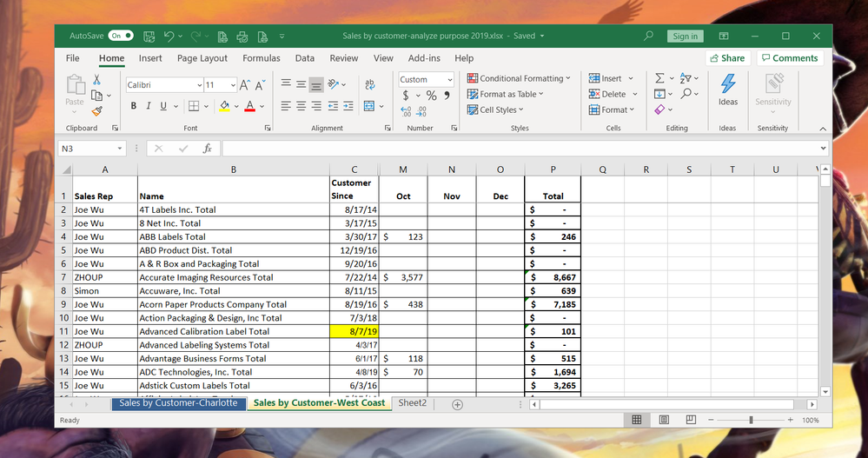The width and height of the screenshot is (868, 458).
Task: Click Sort & Filter icon
Action: 686,78
